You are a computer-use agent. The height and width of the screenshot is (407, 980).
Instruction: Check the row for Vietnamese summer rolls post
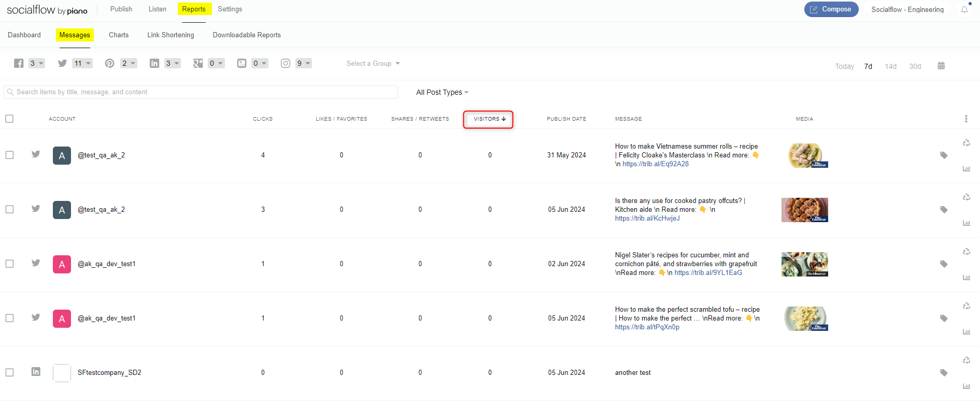tap(9, 155)
